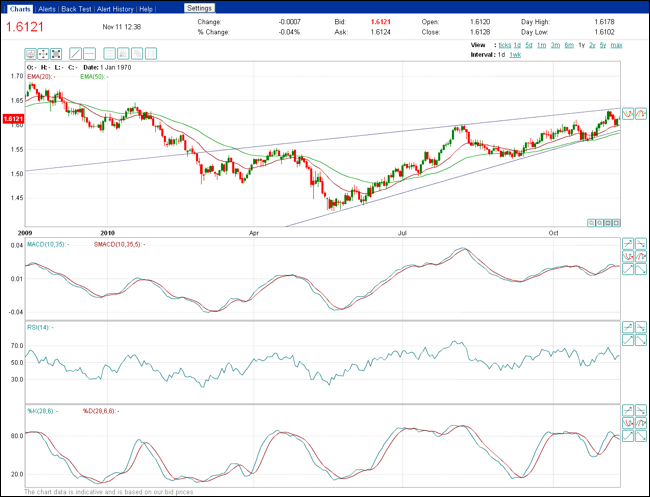Click MACD signal cross-up alert icon
This screenshot has height=497, width=650.
pos(628,256)
